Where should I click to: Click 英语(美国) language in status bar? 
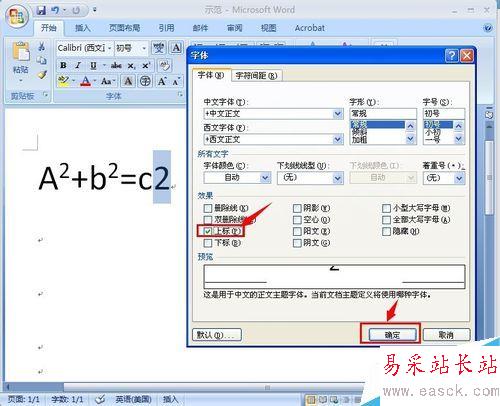pos(133,399)
